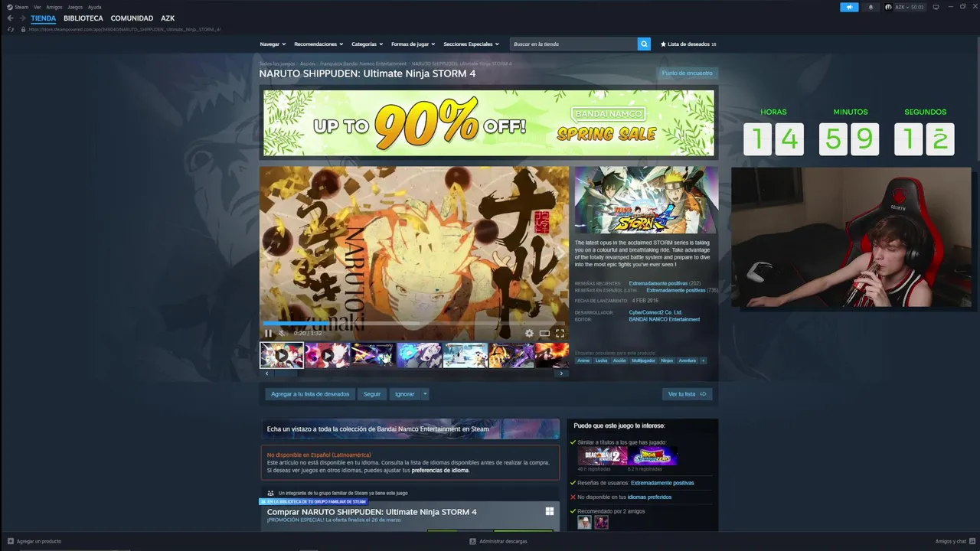The width and height of the screenshot is (980, 551).
Task: Switch to the COMUNIDAD tab
Action: point(132,18)
